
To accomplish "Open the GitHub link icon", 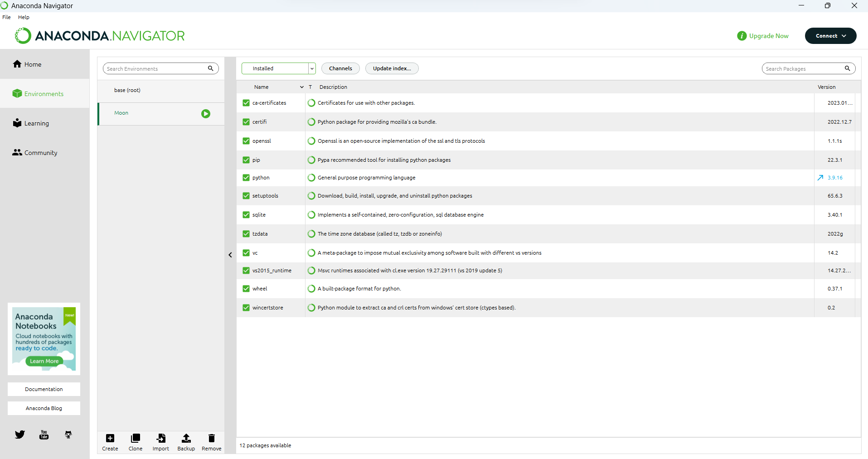I will click(x=68, y=435).
